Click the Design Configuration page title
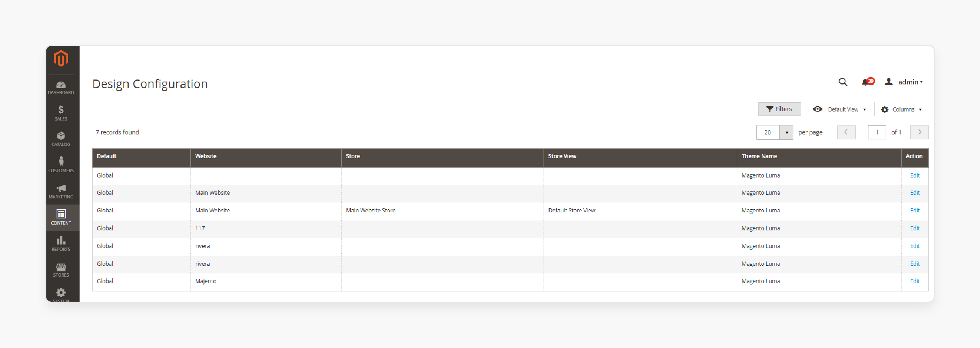The width and height of the screenshot is (980, 348). [150, 84]
